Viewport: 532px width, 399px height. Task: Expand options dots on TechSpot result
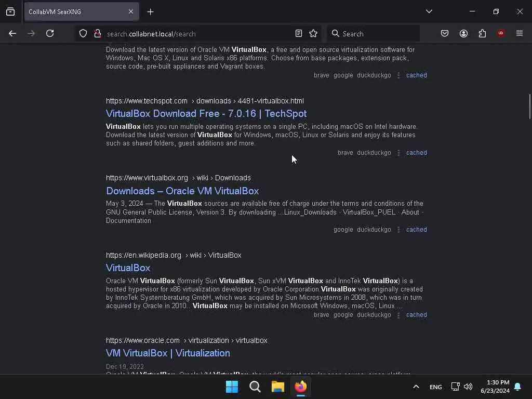click(398, 153)
